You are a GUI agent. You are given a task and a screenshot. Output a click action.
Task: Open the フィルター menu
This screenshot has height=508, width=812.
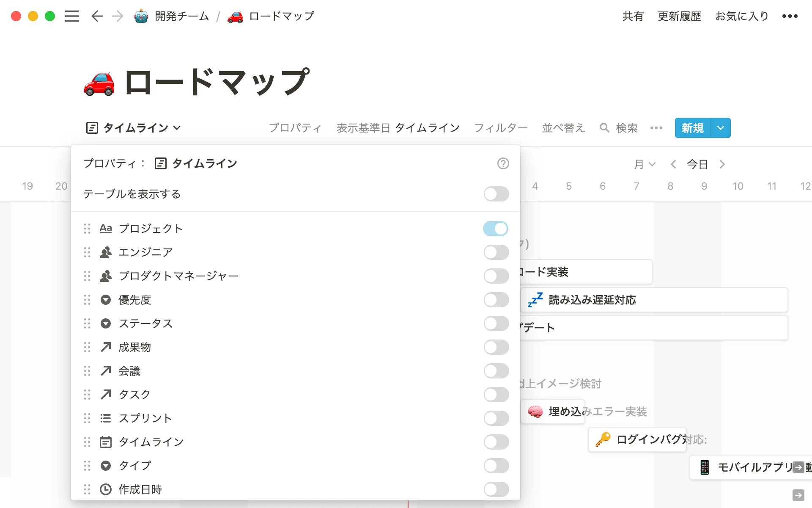[500, 128]
